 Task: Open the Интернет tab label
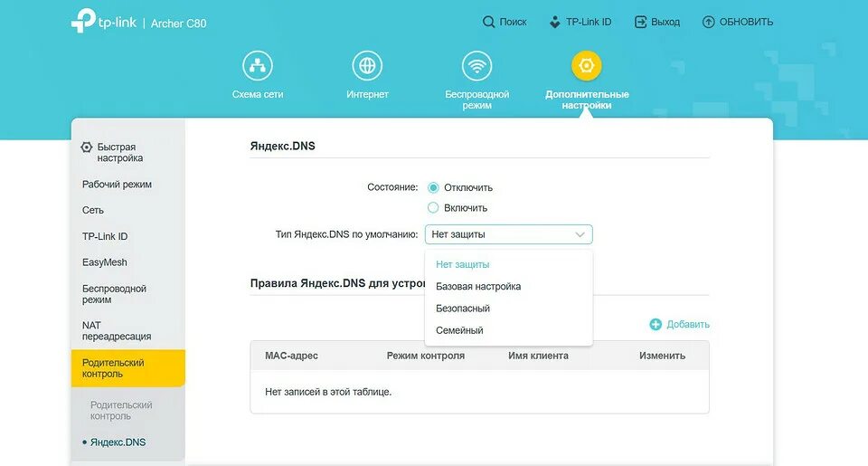click(367, 94)
